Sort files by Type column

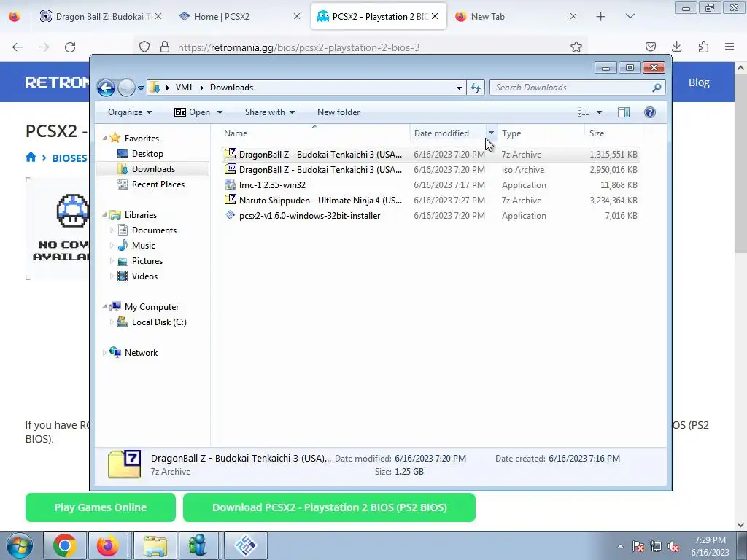point(541,133)
